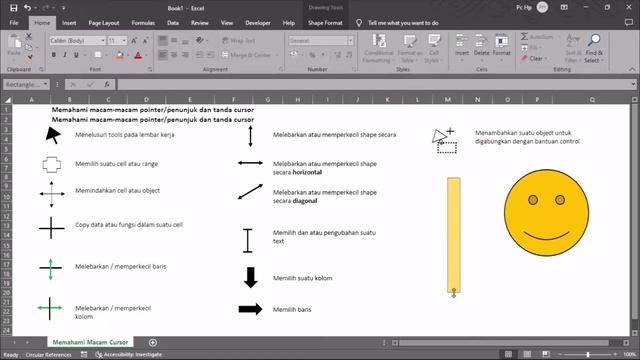Collapse the ribbon with the chevron
Viewport: 640px width, 360px height.
[x=632, y=69]
